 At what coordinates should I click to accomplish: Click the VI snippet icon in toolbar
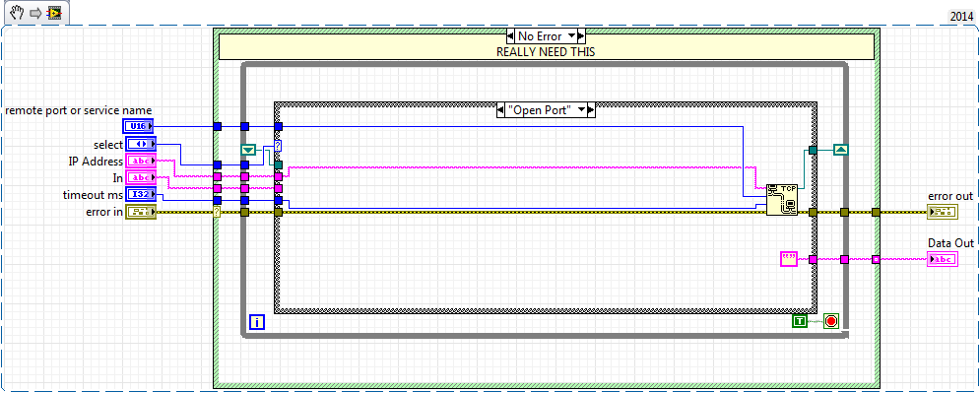[54, 13]
